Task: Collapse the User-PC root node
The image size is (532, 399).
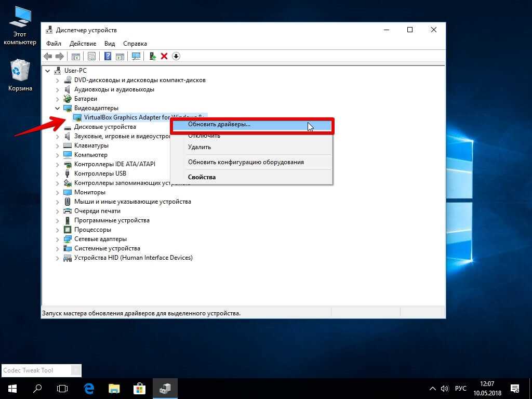Action: (x=48, y=71)
